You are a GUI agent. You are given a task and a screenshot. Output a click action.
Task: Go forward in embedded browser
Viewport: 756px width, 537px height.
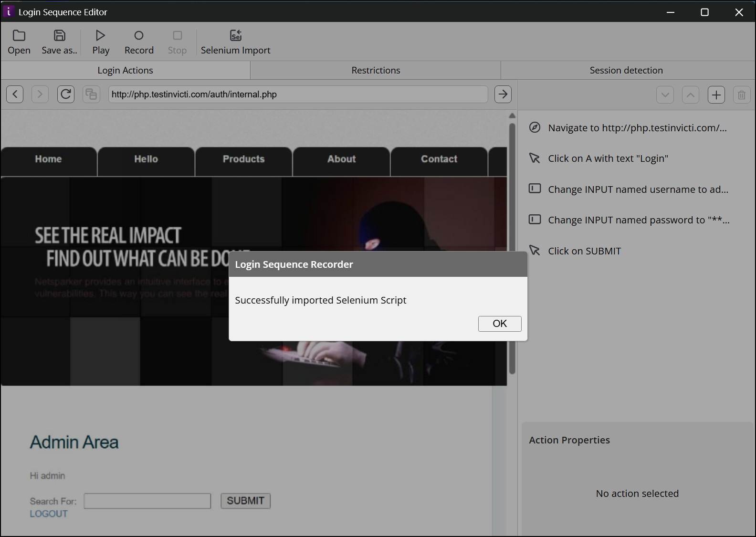[x=40, y=94]
